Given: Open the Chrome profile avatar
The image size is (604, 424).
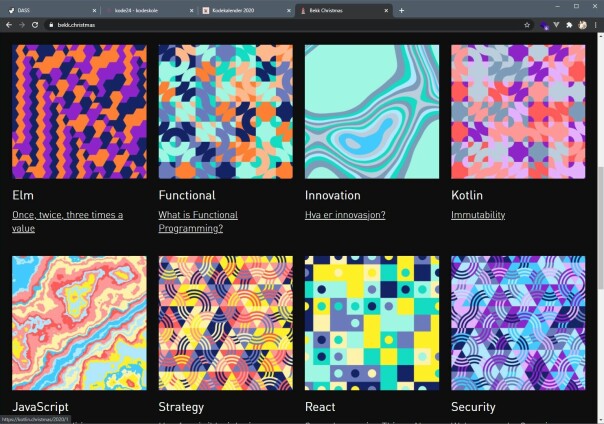Looking at the screenshot, I should pos(582,25).
